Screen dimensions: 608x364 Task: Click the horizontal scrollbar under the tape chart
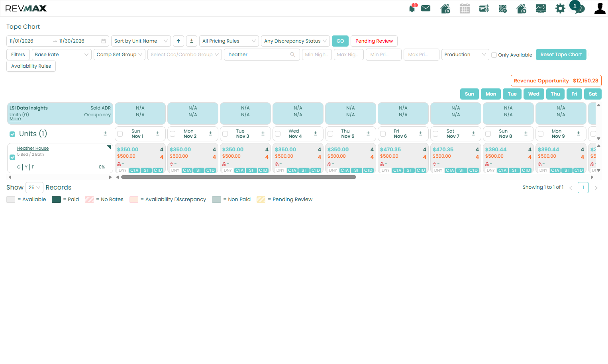coord(239,177)
